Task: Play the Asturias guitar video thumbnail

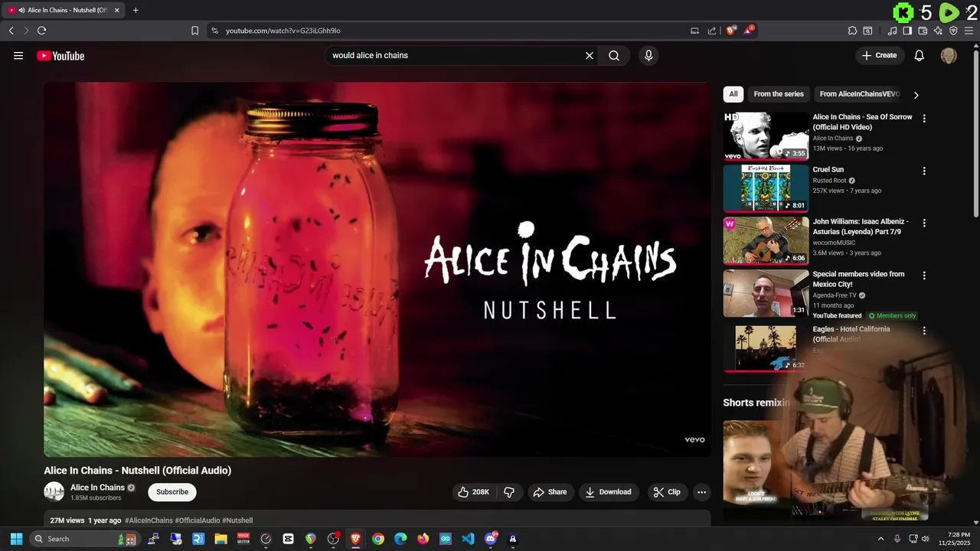Action: 766,240
